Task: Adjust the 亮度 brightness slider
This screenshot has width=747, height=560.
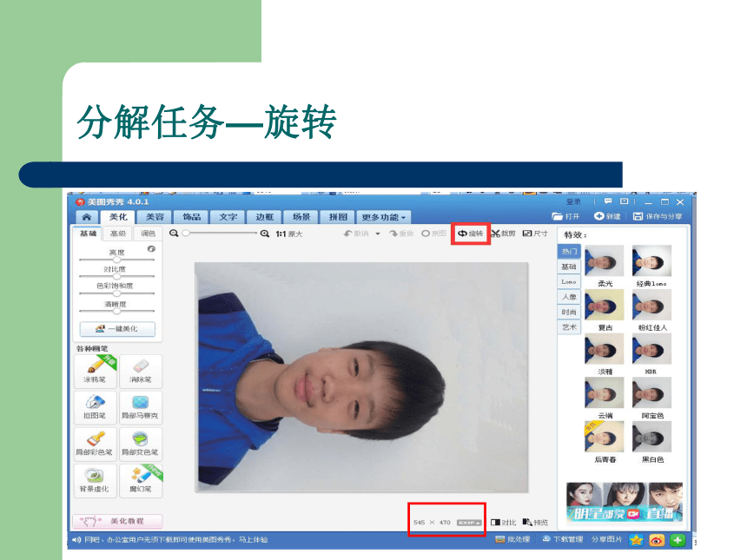Action: [116, 260]
